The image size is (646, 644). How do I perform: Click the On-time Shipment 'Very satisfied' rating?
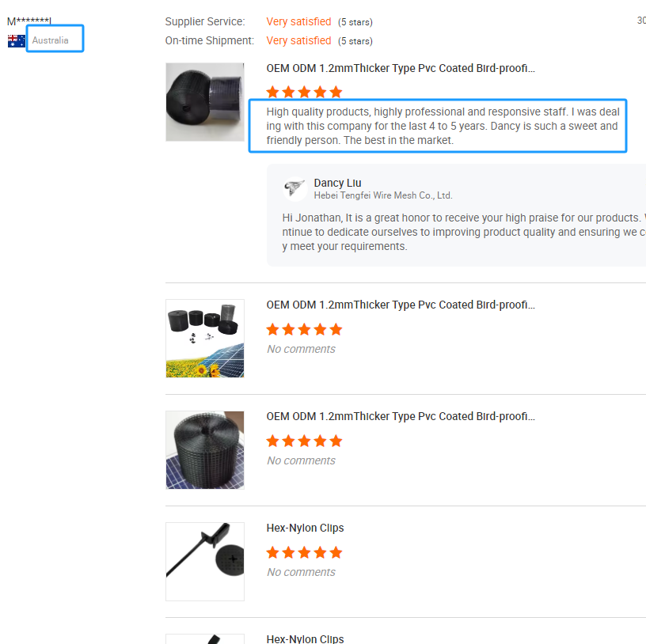click(x=298, y=40)
